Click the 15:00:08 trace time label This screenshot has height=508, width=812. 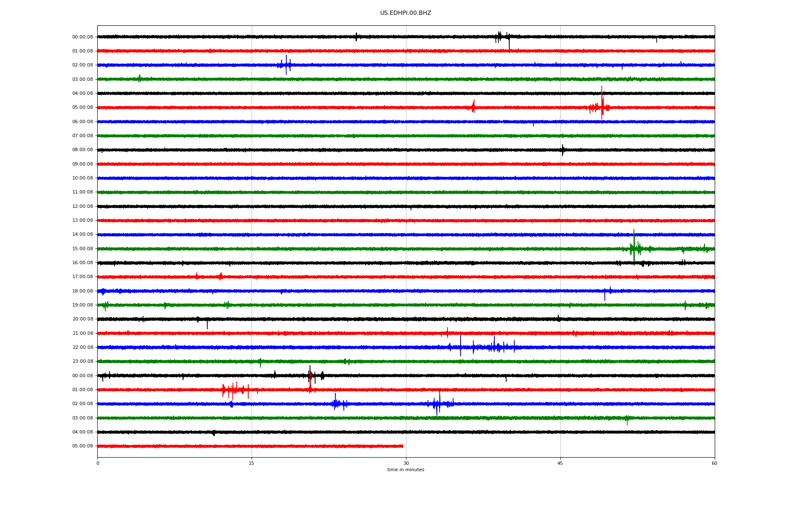(82, 249)
